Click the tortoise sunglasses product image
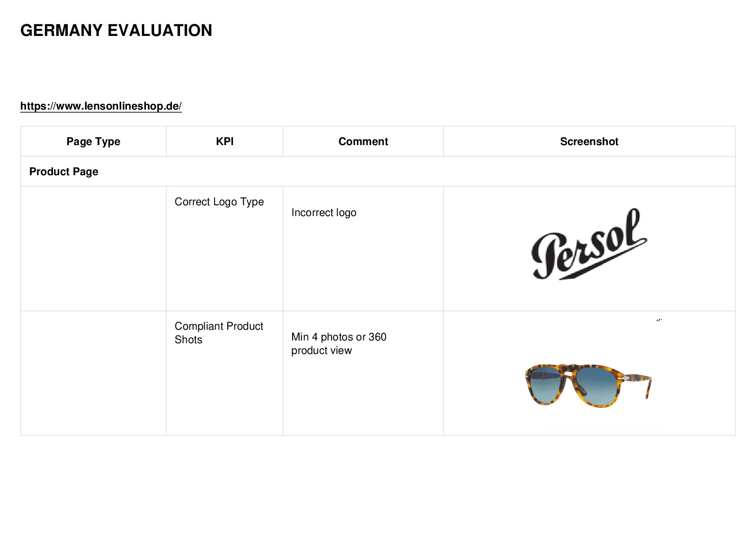756x535 pixels. [x=588, y=385]
